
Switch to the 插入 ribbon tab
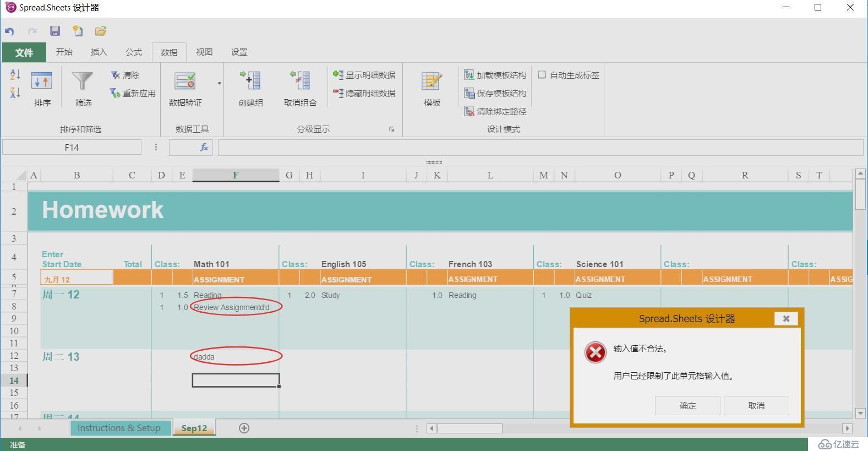99,52
